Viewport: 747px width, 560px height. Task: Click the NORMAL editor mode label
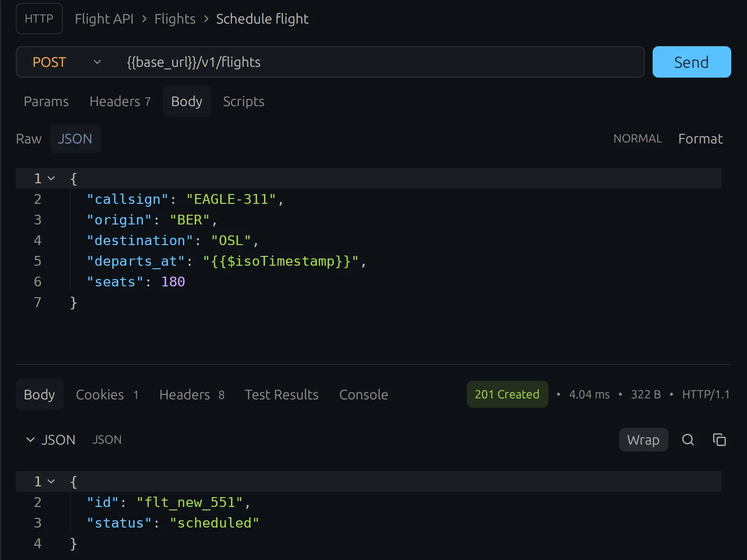pyautogui.click(x=637, y=139)
